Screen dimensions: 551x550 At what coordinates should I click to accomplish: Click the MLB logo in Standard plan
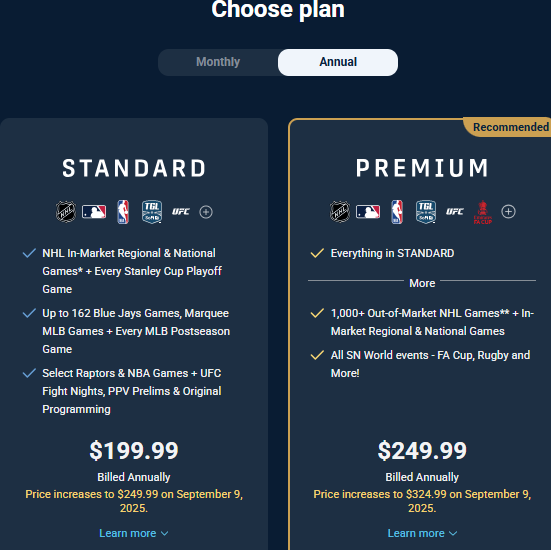94,212
